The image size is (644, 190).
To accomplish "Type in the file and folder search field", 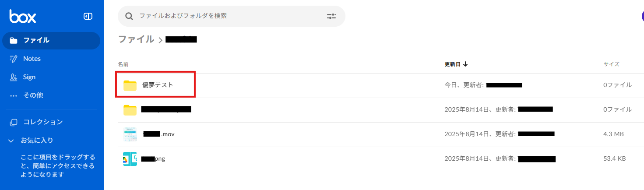I will [228, 16].
